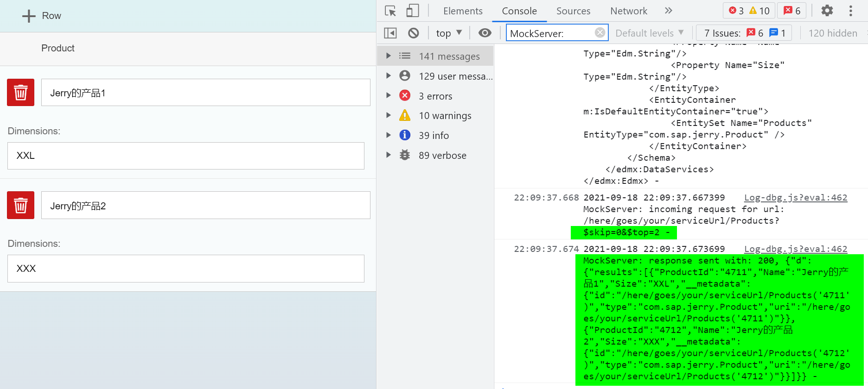Open the top JavaScript context dropdown

(x=449, y=33)
